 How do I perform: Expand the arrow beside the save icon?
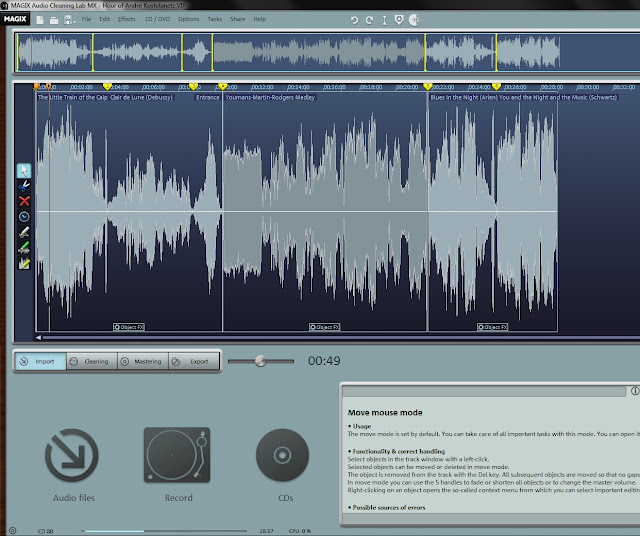(74, 22)
